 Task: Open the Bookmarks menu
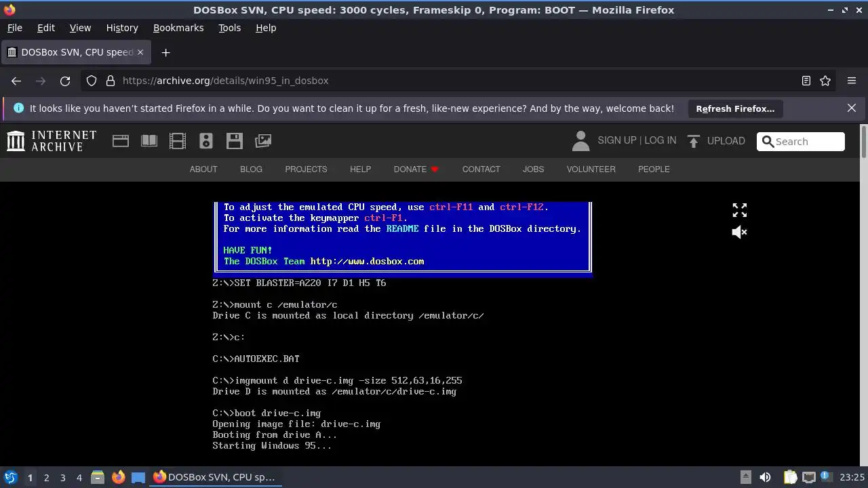coord(178,28)
